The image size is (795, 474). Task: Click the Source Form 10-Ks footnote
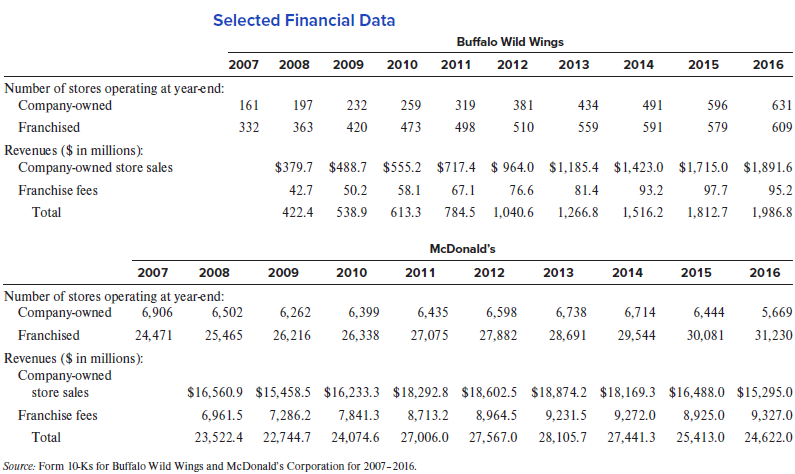coord(209,465)
